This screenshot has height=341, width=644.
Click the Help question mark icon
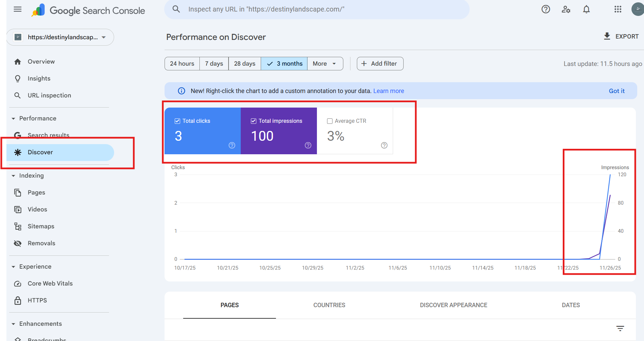tap(545, 9)
